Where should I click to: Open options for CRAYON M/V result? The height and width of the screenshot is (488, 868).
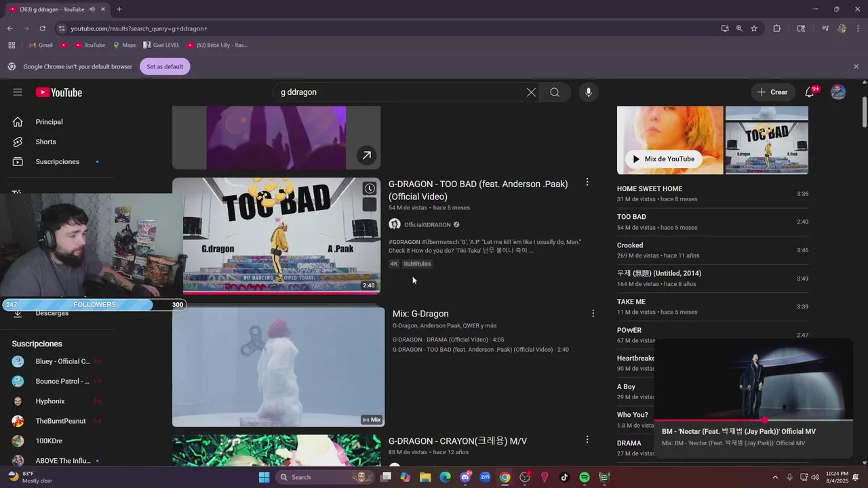pos(587,440)
